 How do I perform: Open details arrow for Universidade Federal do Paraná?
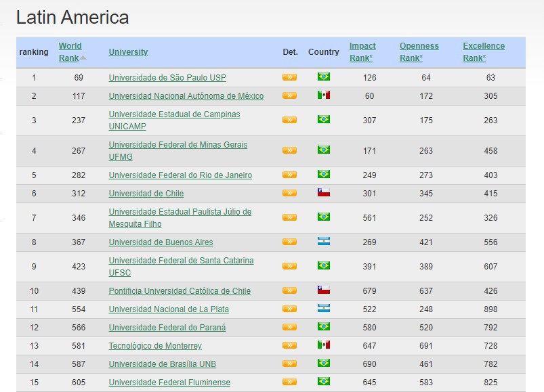click(289, 327)
